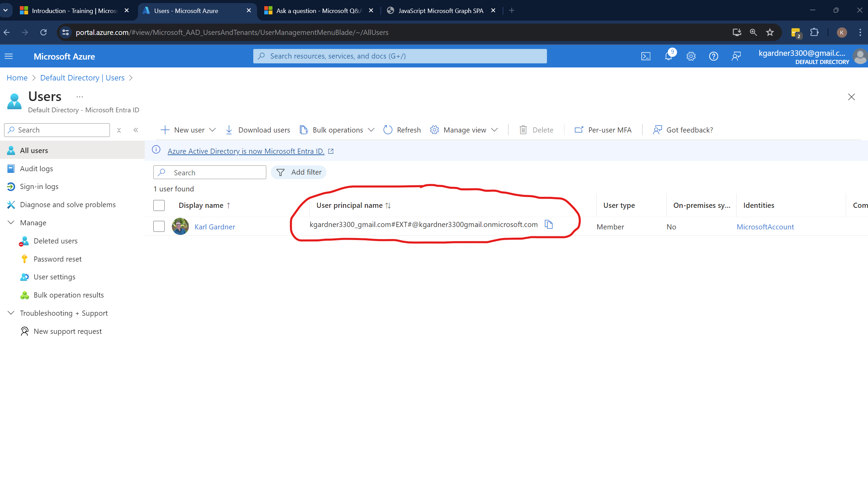Click Download users
868x478 pixels.
(258, 130)
